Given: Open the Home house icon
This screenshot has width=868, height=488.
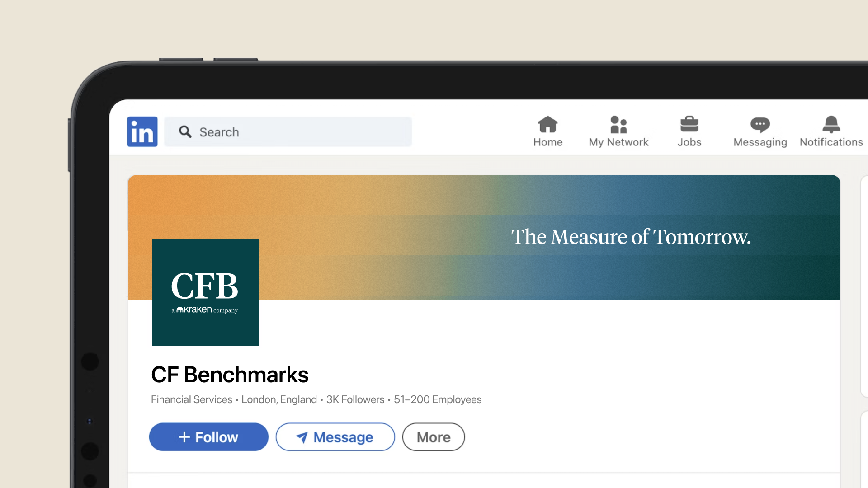Looking at the screenshot, I should click(x=547, y=124).
